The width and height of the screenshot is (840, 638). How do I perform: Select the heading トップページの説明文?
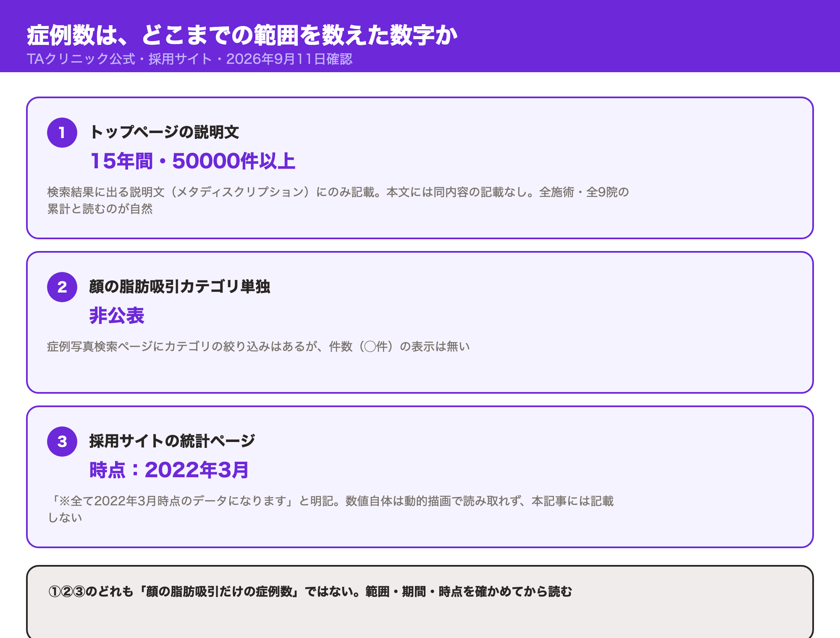(164, 132)
